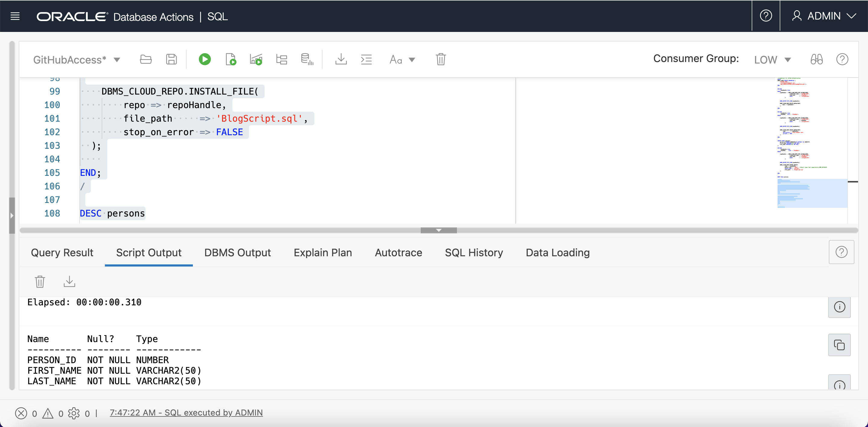Open the Explain Plan toolbar icon
868x427 pixels.
coord(281,59)
